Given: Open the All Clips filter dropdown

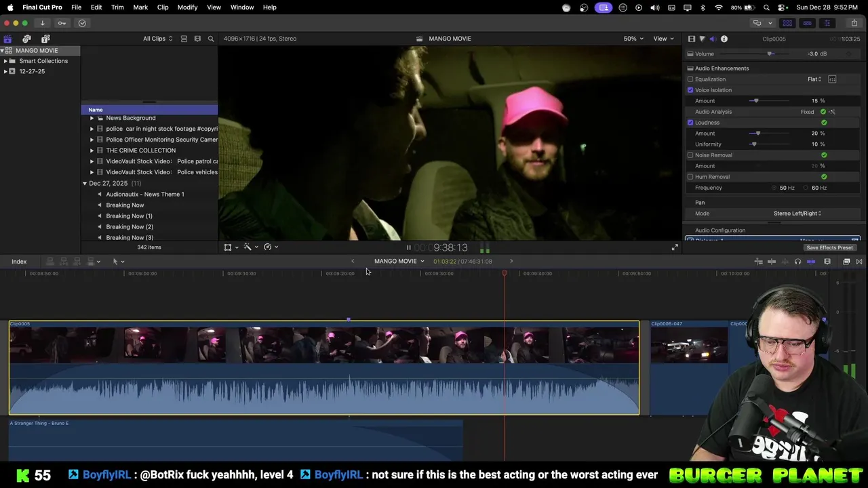Looking at the screenshot, I should 157,39.
